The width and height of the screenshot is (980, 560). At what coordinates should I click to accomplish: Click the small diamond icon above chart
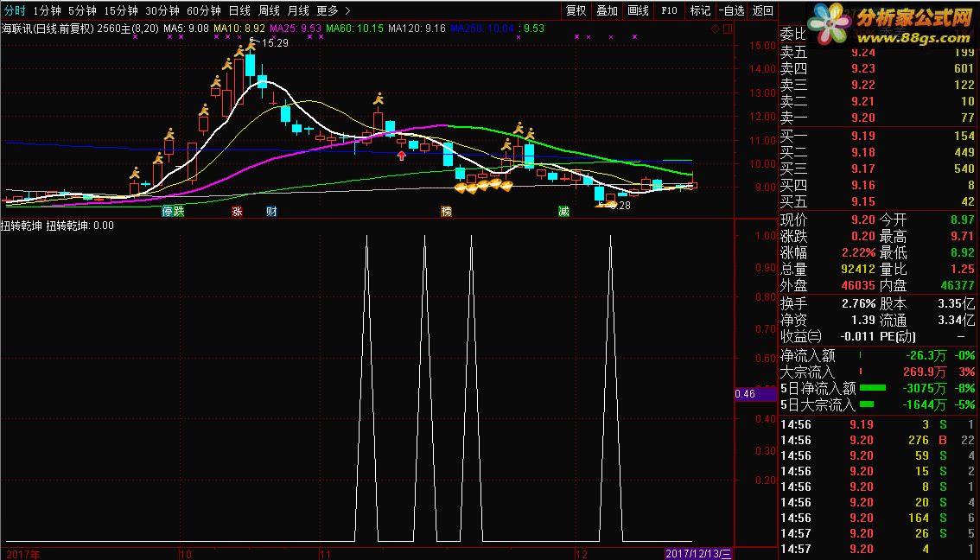tap(716, 29)
